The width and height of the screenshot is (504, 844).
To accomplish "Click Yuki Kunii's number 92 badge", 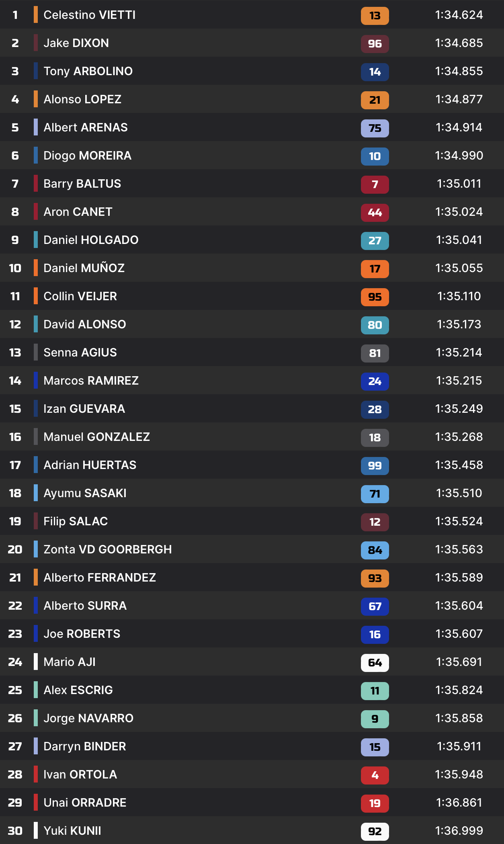I will [375, 832].
